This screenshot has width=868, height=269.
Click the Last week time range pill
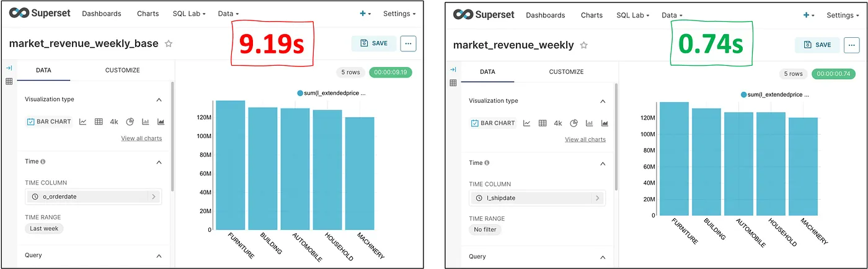44,228
